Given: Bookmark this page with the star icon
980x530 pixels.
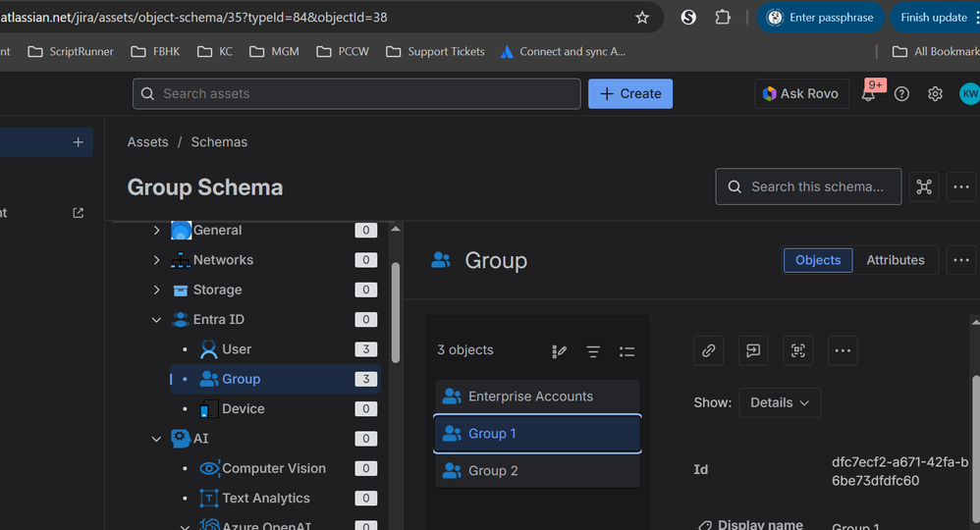Looking at the screenshot, I should click(x=642, y=18).
